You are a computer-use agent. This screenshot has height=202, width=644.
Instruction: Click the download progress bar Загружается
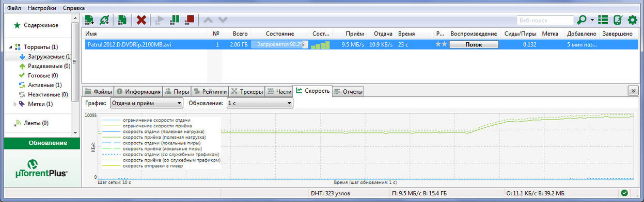coord(279,45)
